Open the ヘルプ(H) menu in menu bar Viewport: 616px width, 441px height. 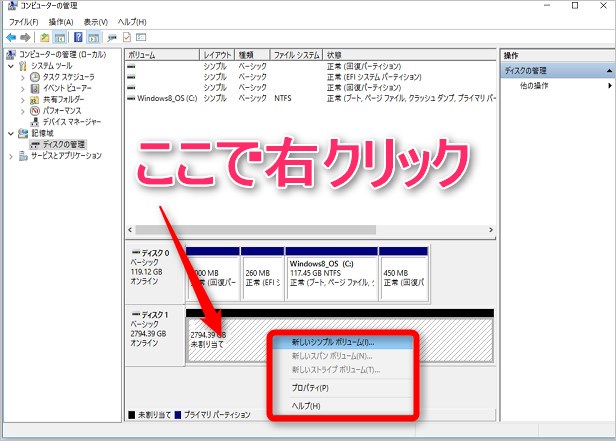[132, 22]
